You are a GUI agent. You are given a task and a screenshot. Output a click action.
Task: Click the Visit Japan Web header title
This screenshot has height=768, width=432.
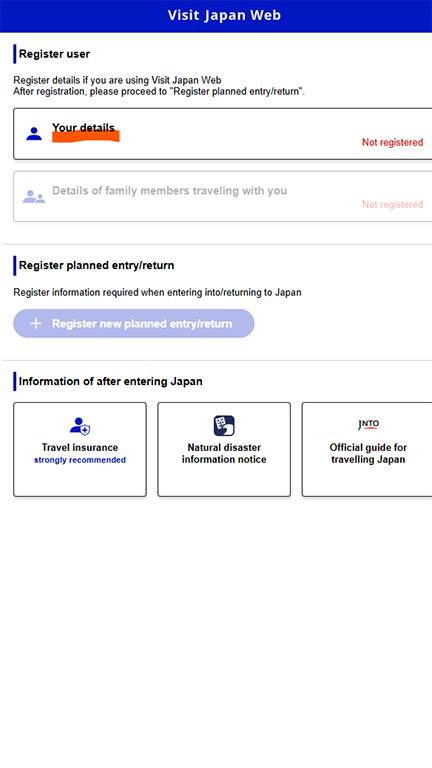point(224,15)
